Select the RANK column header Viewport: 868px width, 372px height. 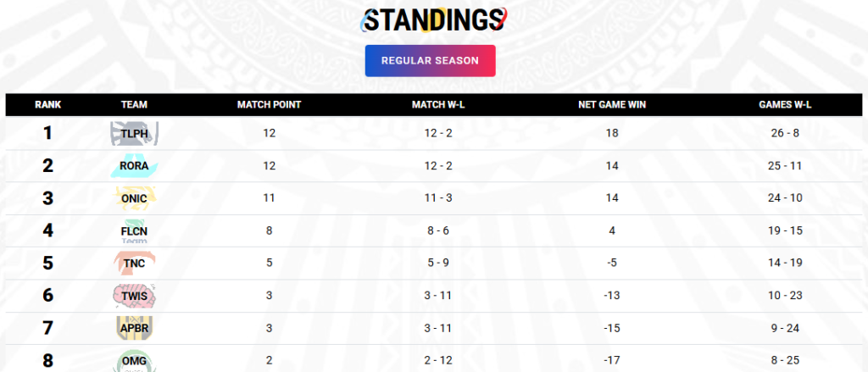(48, 104)
